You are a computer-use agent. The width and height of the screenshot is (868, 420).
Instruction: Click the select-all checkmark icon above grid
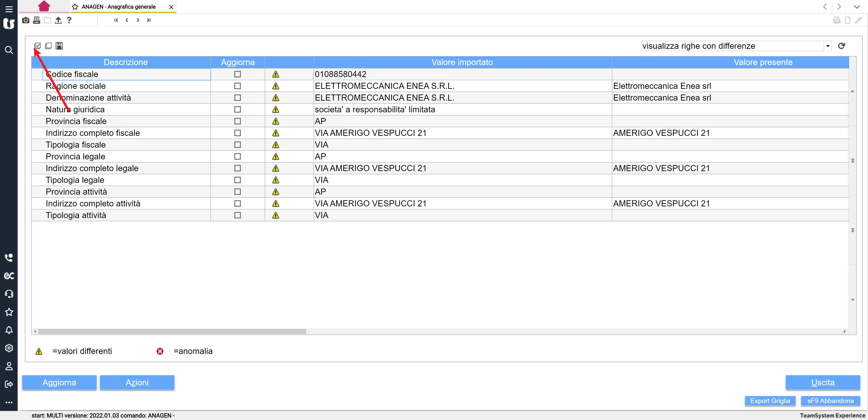pos(37,46)
